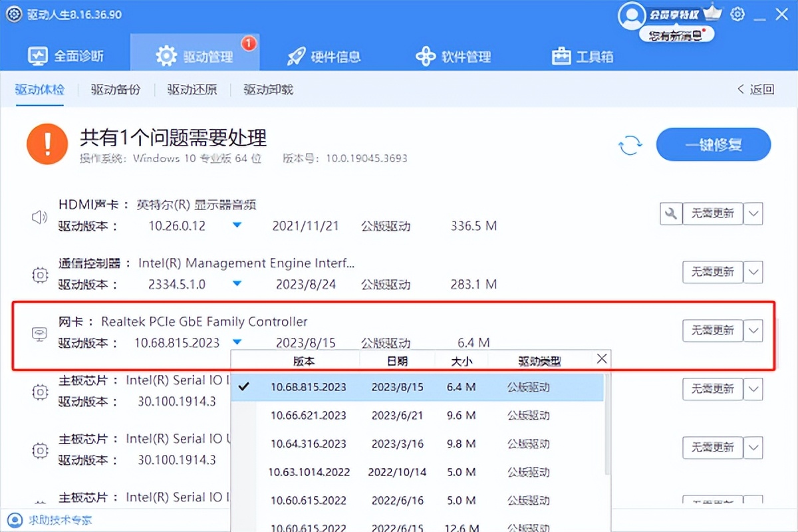
Task: Click the 返回 link at top right
Action: [x=755, y=89]
